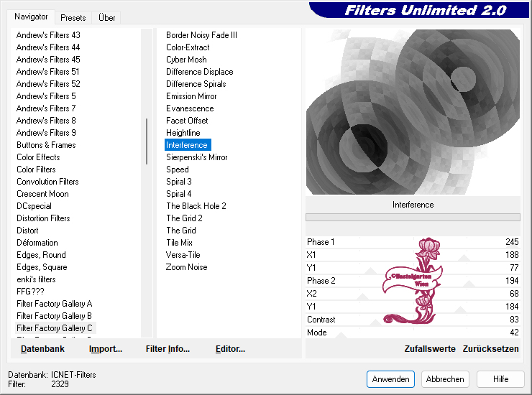Click the Interference preview image
This screenshot has height=395, width=532.
(413, 112)
